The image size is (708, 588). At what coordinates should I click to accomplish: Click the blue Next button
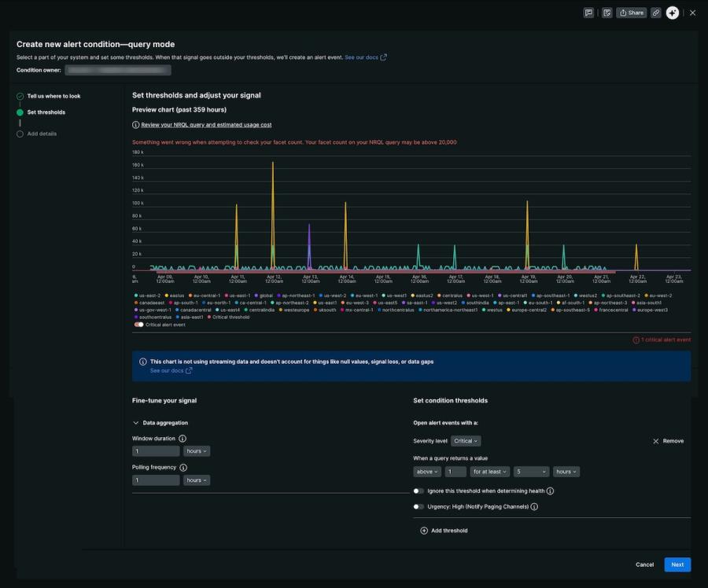click(677, 564)
